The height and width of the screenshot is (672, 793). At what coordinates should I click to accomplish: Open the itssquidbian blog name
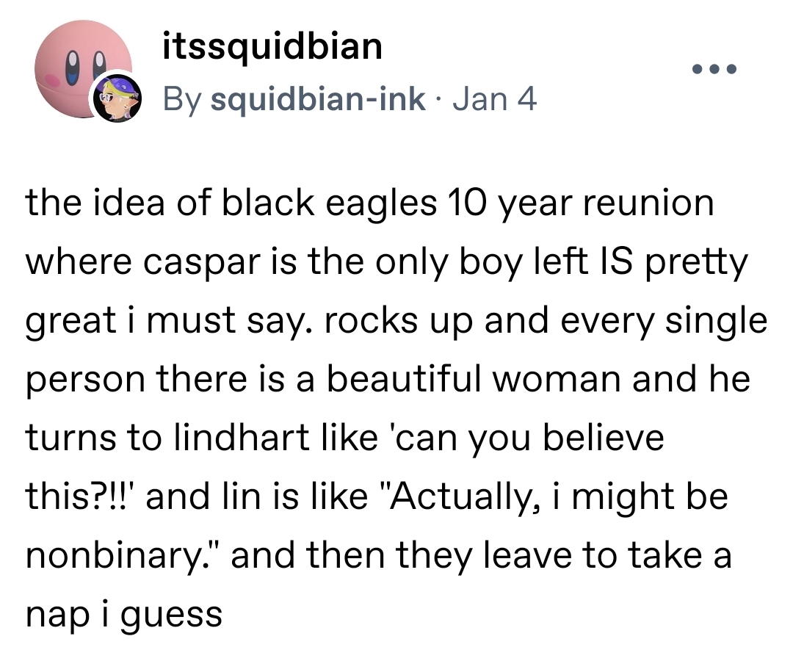pos(272,48)
